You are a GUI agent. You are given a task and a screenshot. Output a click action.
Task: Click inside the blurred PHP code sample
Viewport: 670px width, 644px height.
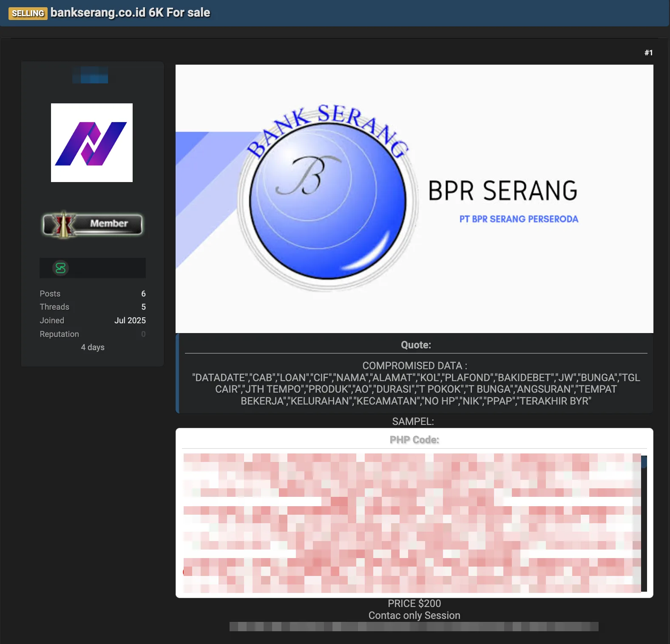coord(412,523)
